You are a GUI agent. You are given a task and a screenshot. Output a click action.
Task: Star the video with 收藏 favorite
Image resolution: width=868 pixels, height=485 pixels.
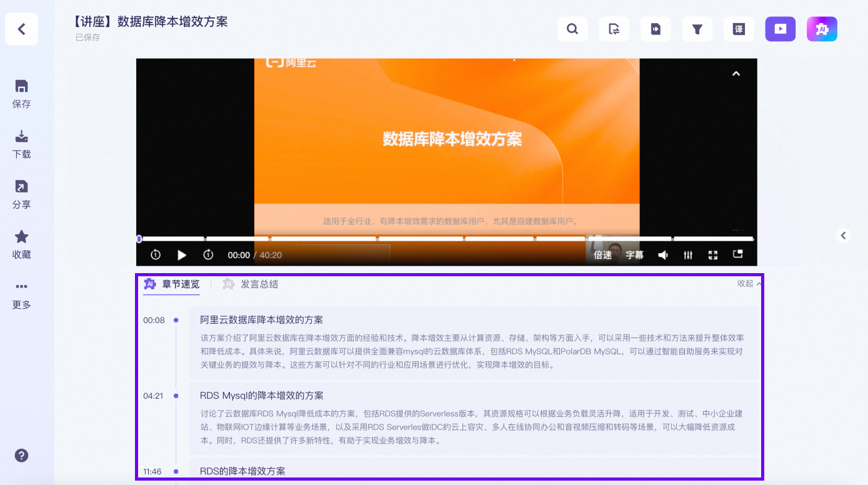[x=21, y=242]
